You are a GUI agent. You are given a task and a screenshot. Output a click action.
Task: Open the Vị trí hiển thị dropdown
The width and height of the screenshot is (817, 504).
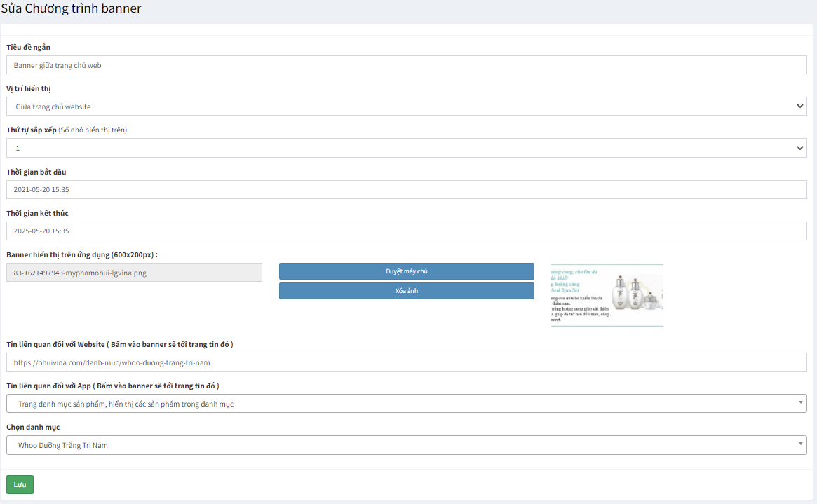click(x=406, y=107)
